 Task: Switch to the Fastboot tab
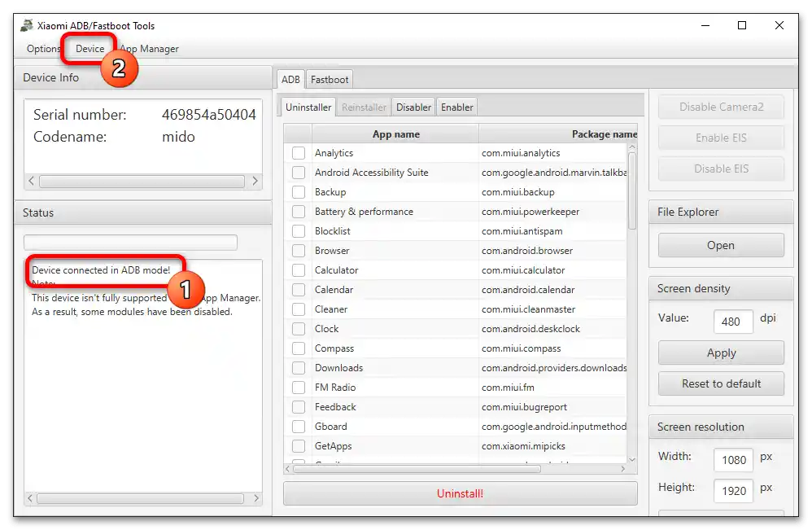coord(330,80)
